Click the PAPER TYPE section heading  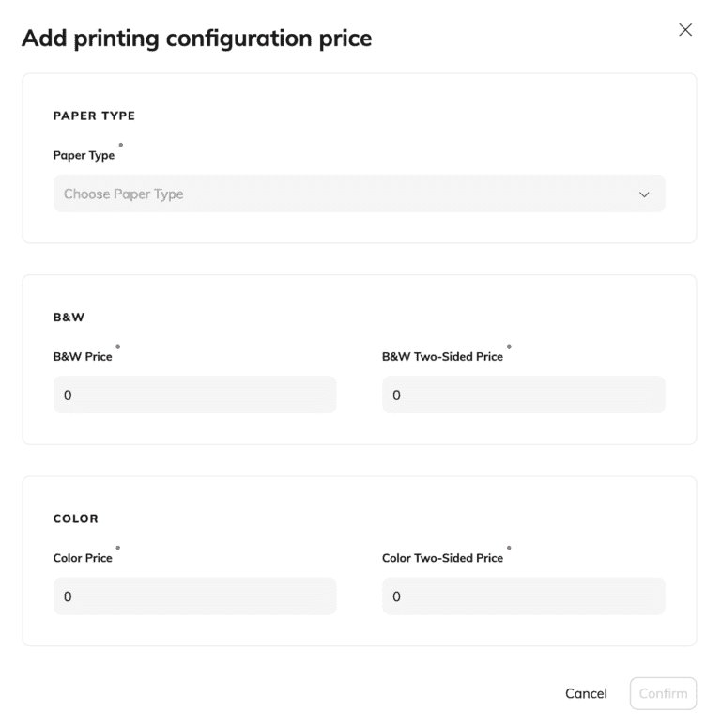[x=94, y=116]
